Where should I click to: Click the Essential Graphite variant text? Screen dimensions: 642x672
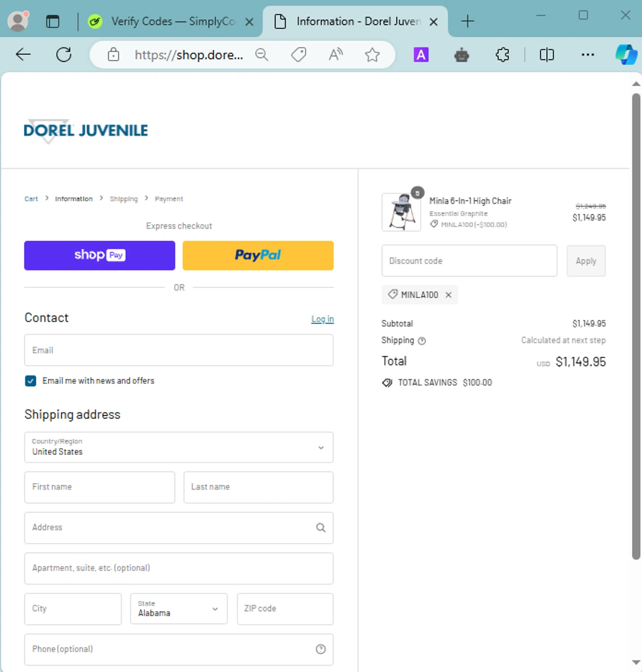pyautogui.click(x=458, y=214)
